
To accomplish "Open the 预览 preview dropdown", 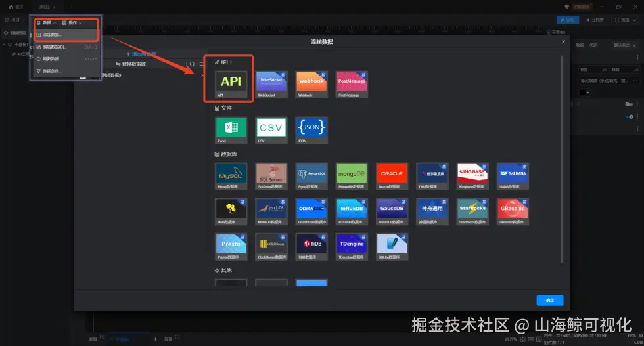I will click(x=626, y=20).
